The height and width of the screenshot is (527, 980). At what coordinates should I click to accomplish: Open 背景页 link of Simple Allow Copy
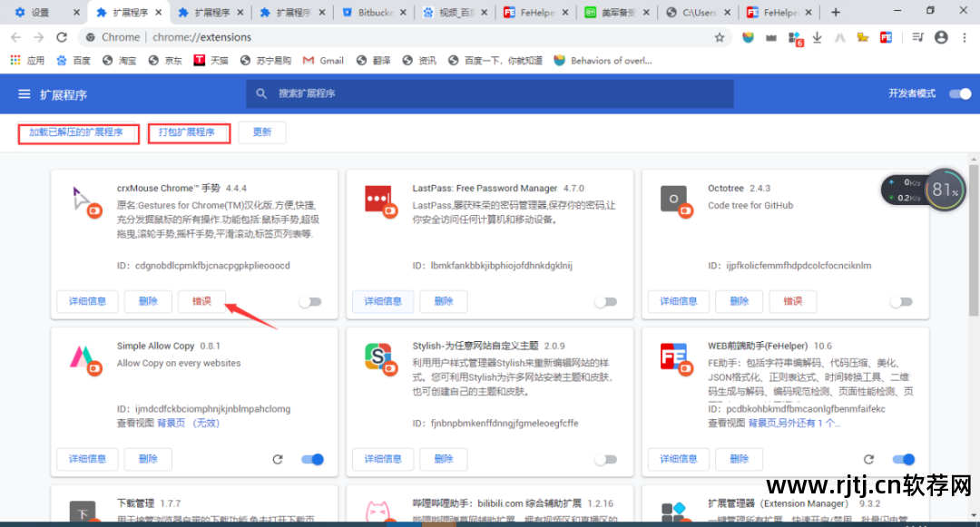[x=171, y=424]
